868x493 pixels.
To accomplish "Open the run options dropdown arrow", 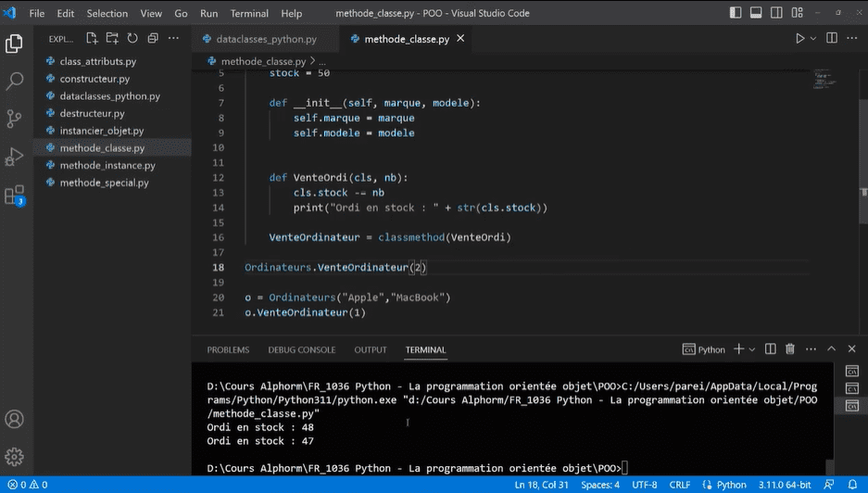I will [x=813, y=38].
